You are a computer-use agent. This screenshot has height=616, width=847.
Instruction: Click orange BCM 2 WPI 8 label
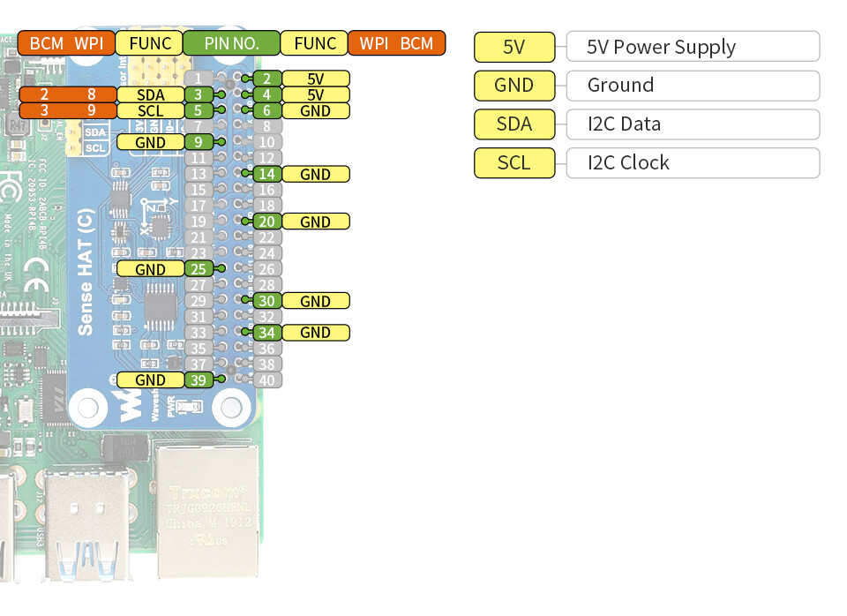[x=68, y=95]
